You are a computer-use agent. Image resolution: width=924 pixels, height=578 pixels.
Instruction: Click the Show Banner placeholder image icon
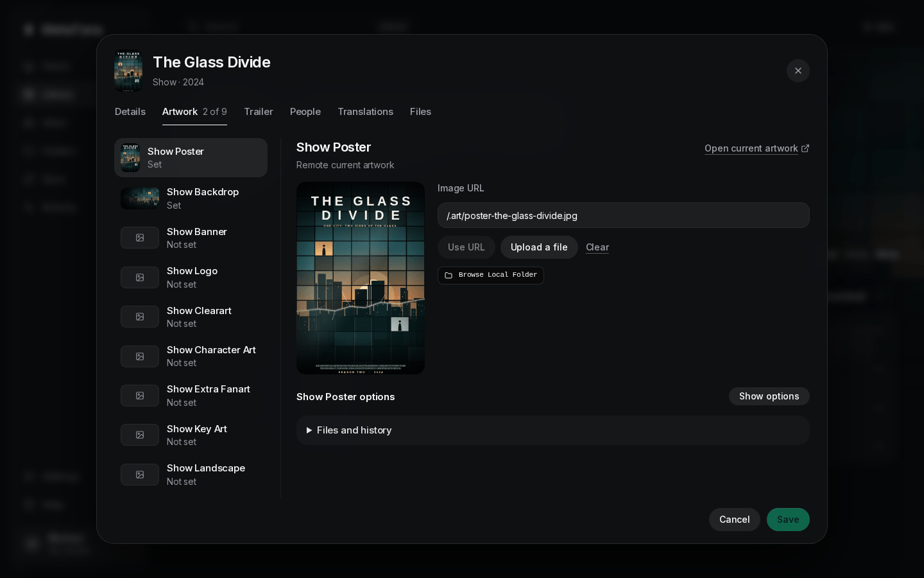[x=140, y=238]
